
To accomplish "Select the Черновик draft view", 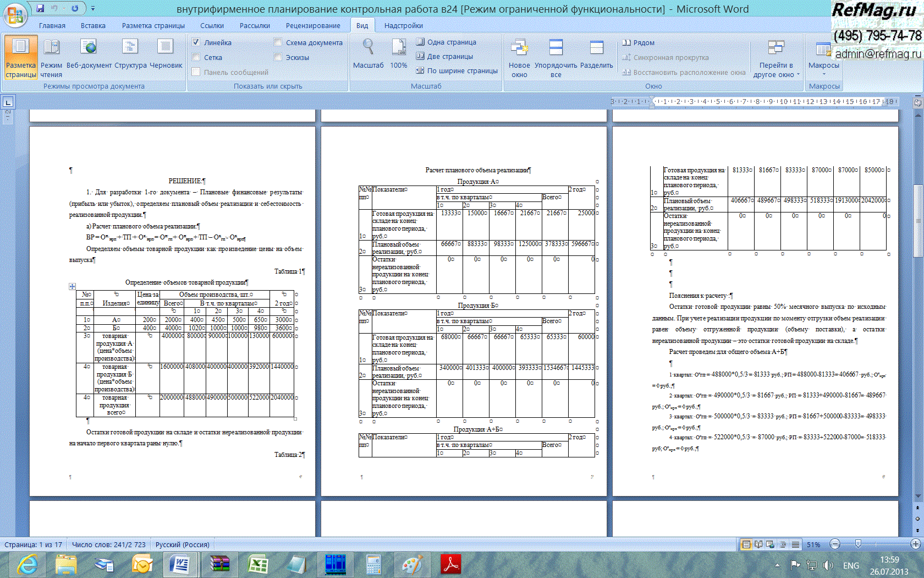I will coord(166,54).
